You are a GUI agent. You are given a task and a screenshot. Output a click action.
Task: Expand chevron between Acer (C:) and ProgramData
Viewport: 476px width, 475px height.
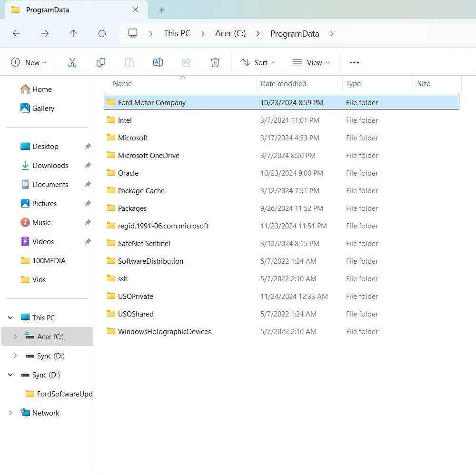point(258,33)
